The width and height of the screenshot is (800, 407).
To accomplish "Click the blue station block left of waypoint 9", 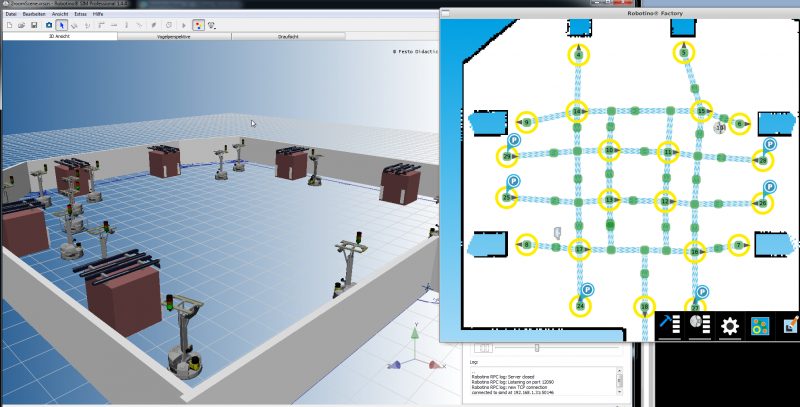I will pyautogui.click(x=488, y=123).
